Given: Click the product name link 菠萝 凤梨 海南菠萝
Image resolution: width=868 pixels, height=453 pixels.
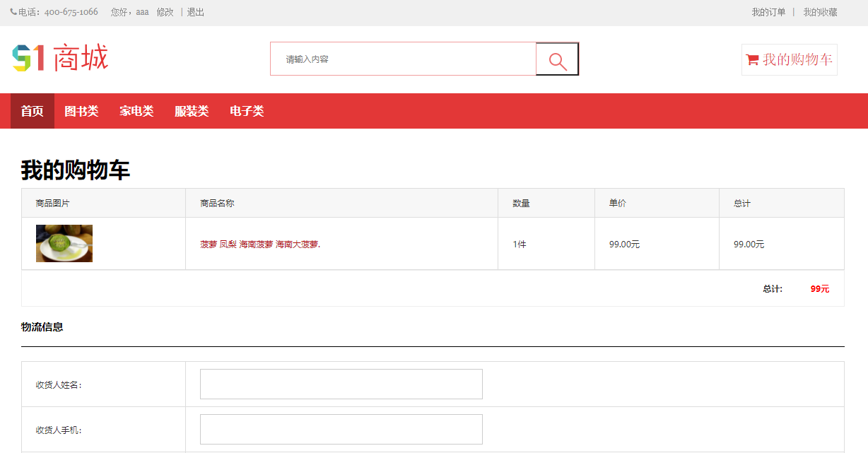Looking at the screenshot, I should (x=260, y=245).
